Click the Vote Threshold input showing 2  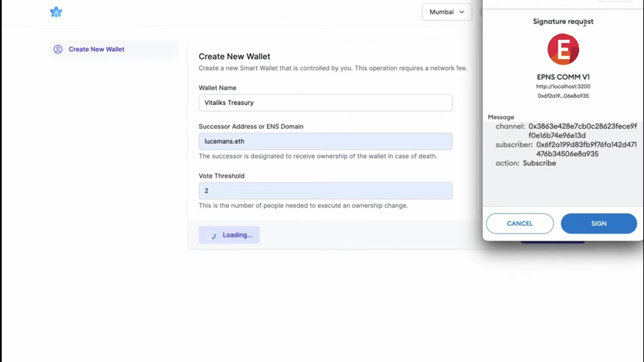[325, 191]
